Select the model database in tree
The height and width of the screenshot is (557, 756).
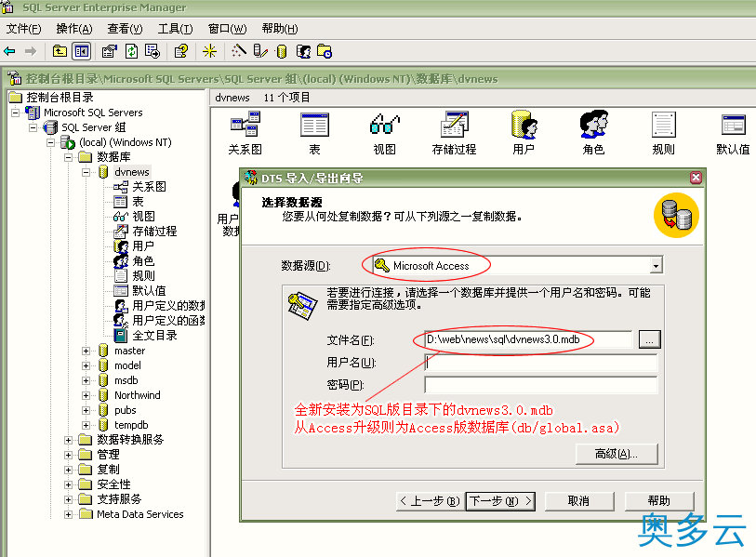127,365
